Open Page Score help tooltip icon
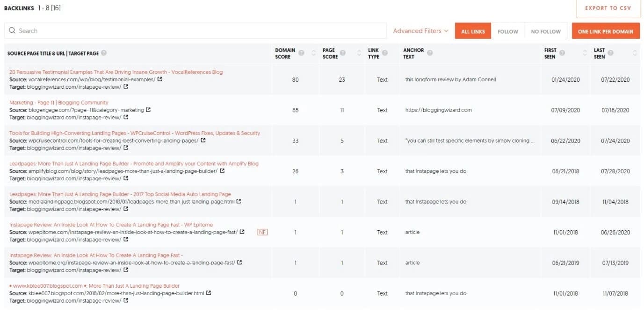644x312 pixels. [x=343, y=53]
